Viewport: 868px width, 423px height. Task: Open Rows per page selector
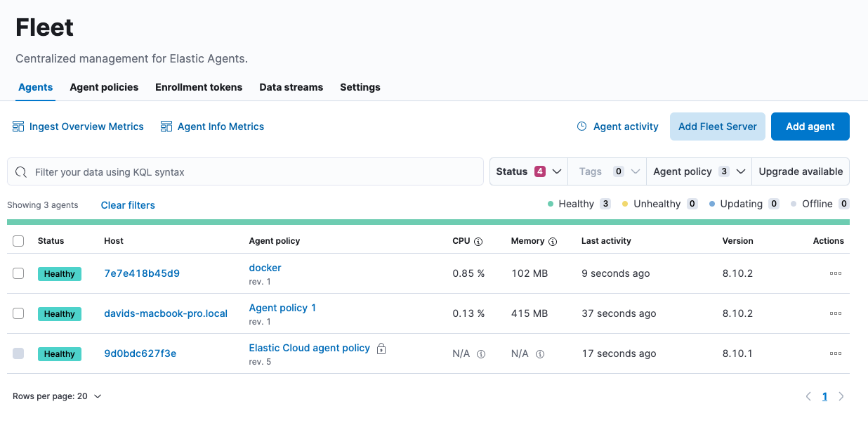(57, 396)
